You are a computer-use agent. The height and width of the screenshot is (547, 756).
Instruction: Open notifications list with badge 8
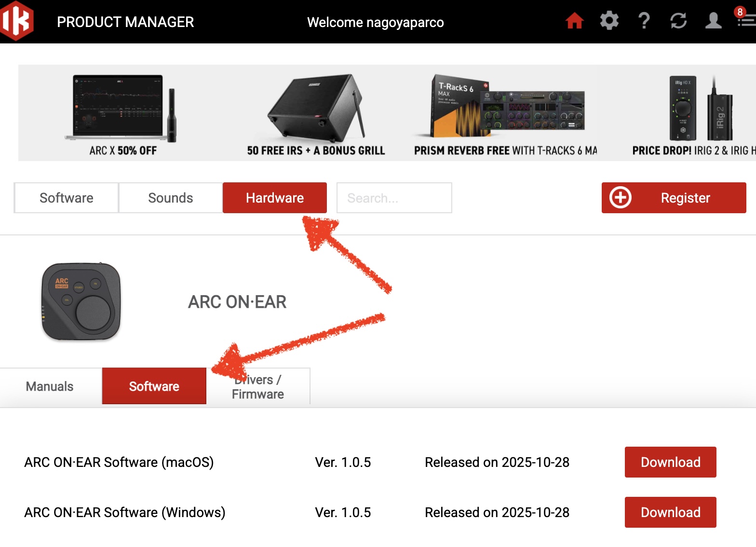tap(745, 20)
